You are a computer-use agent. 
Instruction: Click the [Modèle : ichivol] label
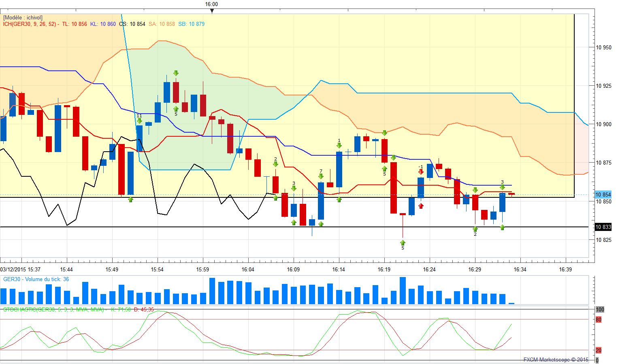tap(23, 18)
